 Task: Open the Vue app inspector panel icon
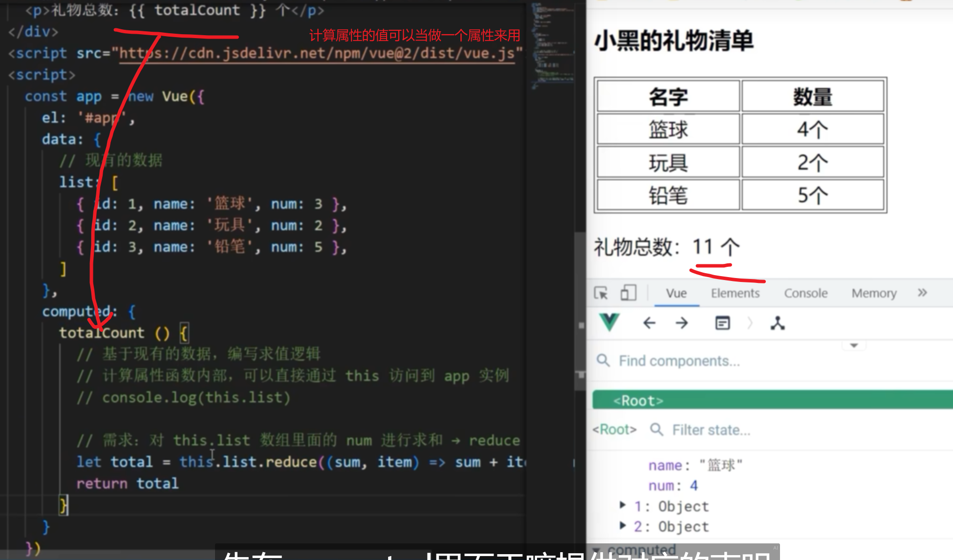click(x=722, y=323)
